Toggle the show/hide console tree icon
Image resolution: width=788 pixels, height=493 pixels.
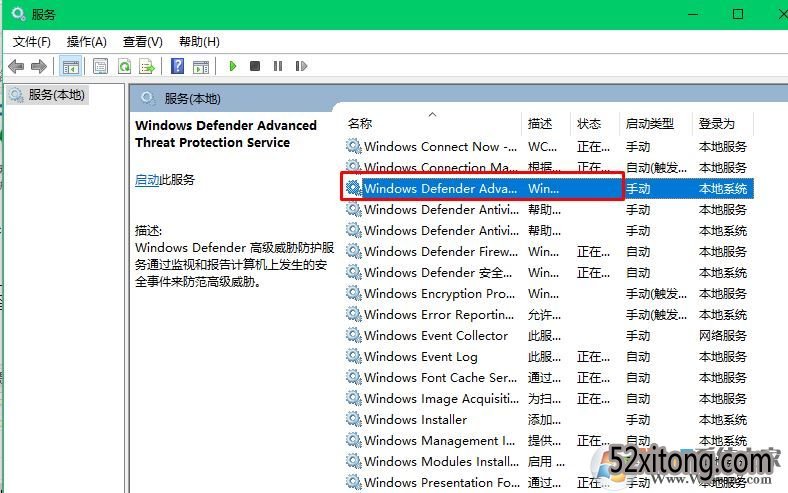coord(70,66)
